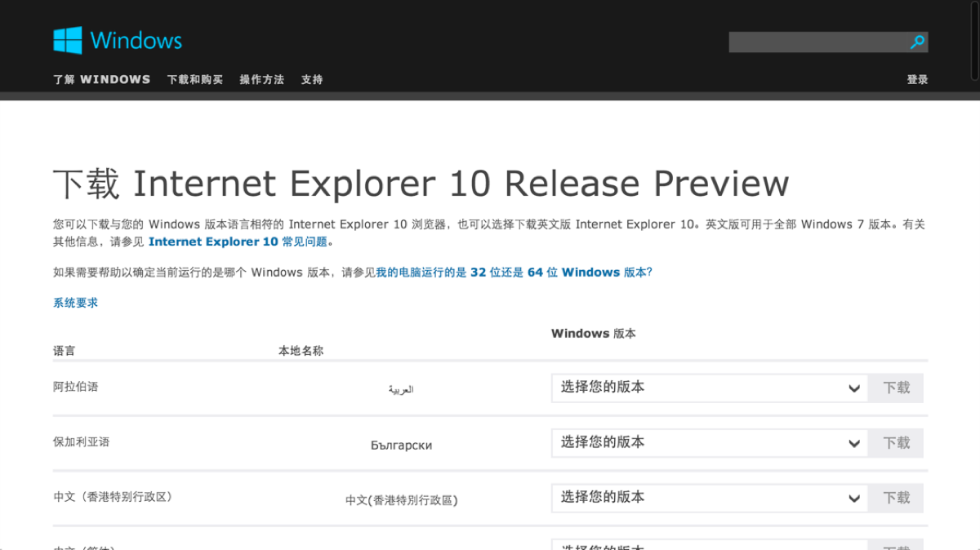Click the page title 下载 Internet Explorer 10 Release Preview

421,184
